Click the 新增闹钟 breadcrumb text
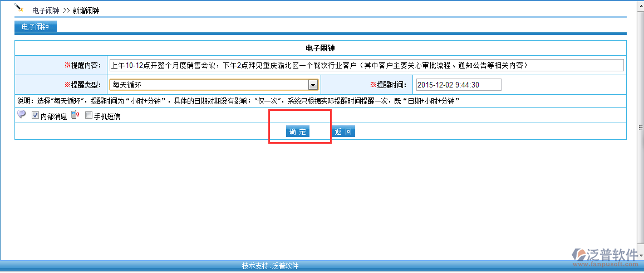644x273 pixels. (x=86, y=11)
